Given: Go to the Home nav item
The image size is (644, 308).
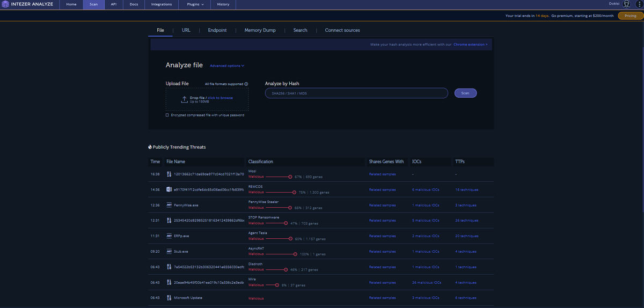Looking at the screenshot, I should point(71,4).
